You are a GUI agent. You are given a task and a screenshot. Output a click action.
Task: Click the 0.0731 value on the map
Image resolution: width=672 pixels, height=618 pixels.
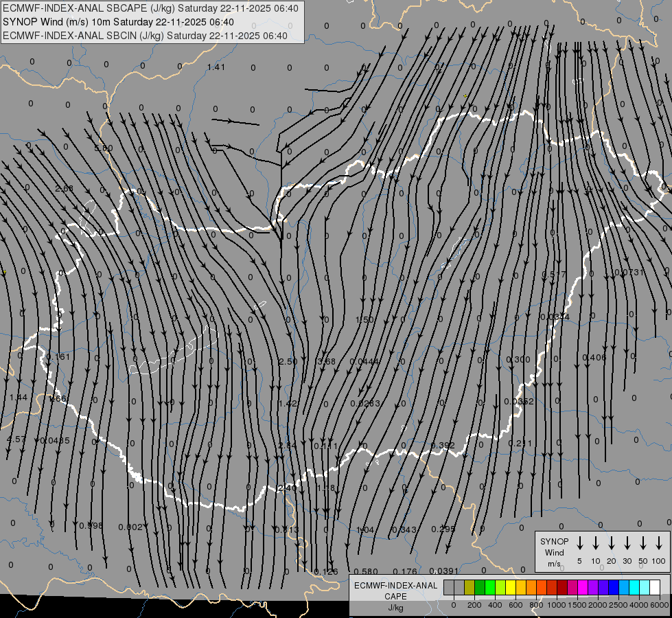point(629,273)
